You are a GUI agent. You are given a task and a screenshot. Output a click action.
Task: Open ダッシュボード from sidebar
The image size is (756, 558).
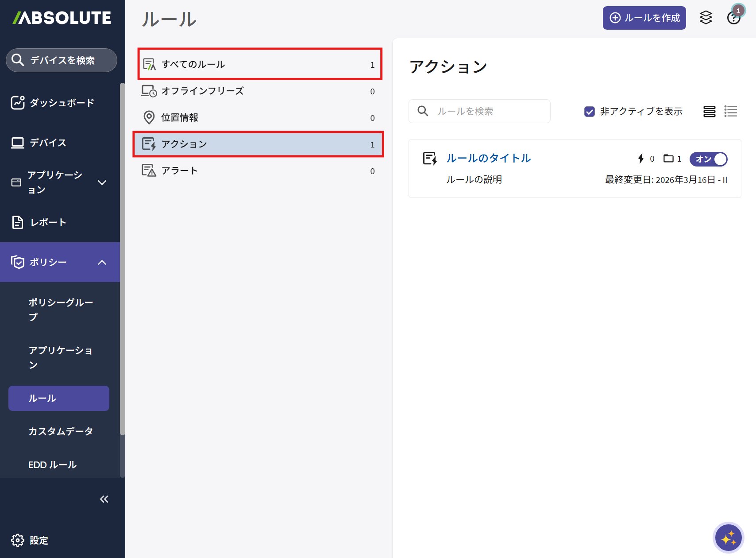(x=61, y=103)
